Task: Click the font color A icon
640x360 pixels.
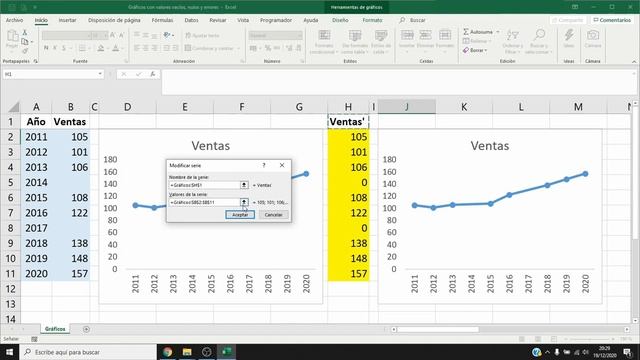Action: (x=116, y=48)
